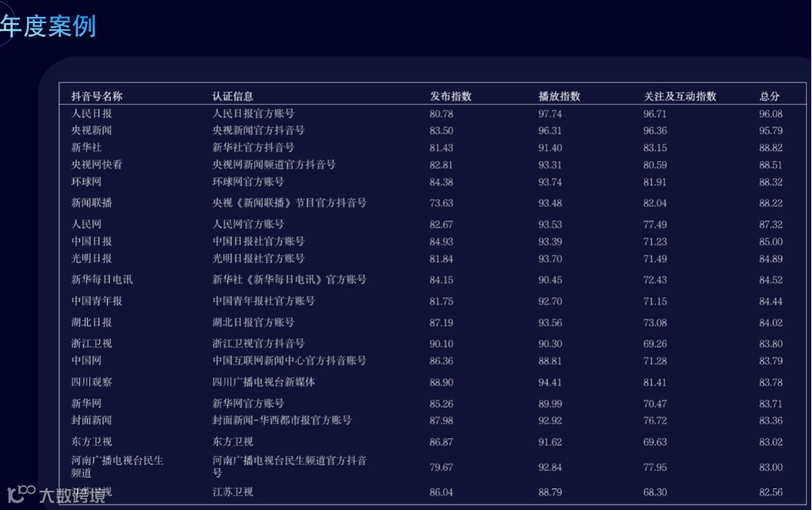Select the 浙江卫视官方抖音号 cell

coord(259,344)
